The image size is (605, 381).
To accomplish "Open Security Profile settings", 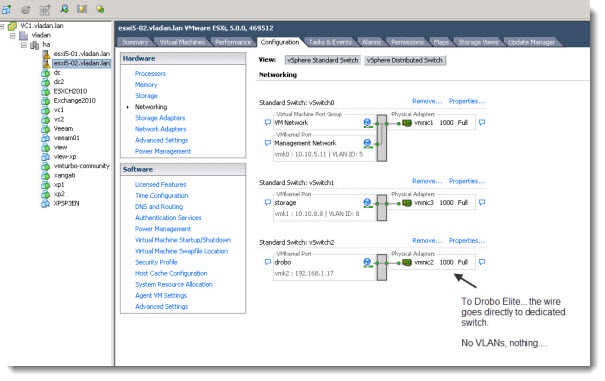I will click(x=156, y=262).
